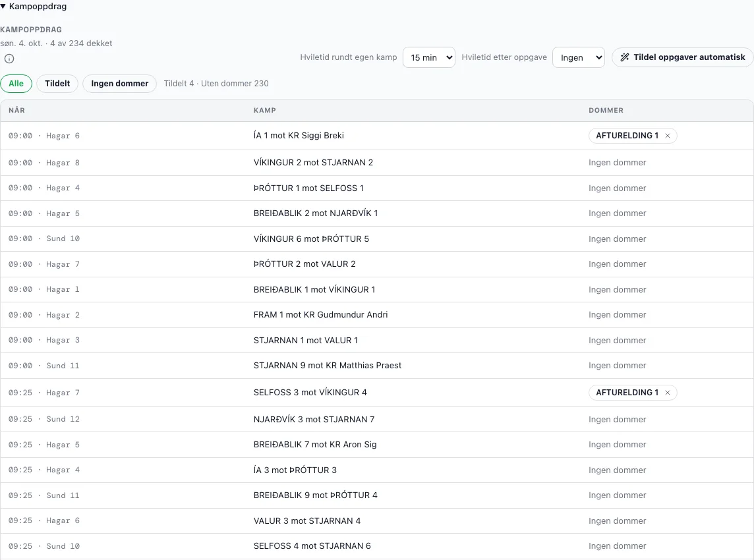Image resolution: width=754 pixels, height=560 pixels.
Task: Collapse the Kampoppdrag section
Action: [33, 6]
